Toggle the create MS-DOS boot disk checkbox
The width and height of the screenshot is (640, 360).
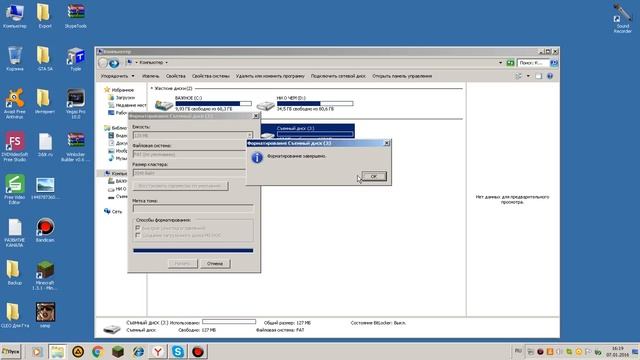(x=138, y=235)
